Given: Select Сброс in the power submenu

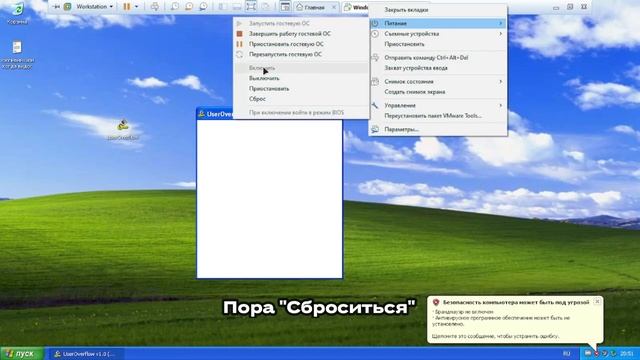Looking at the screenshot, I should pyautogui.click(x=257, y=99).
